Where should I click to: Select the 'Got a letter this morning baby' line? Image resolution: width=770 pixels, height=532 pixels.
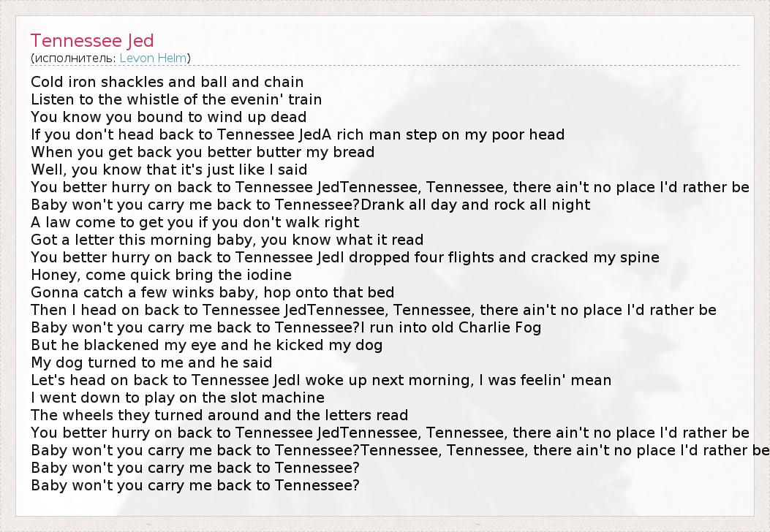[227, 240]
